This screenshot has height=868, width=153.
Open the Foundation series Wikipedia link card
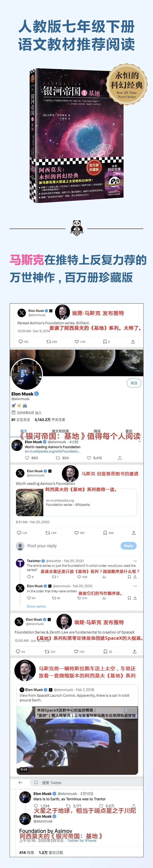point(76,502)
